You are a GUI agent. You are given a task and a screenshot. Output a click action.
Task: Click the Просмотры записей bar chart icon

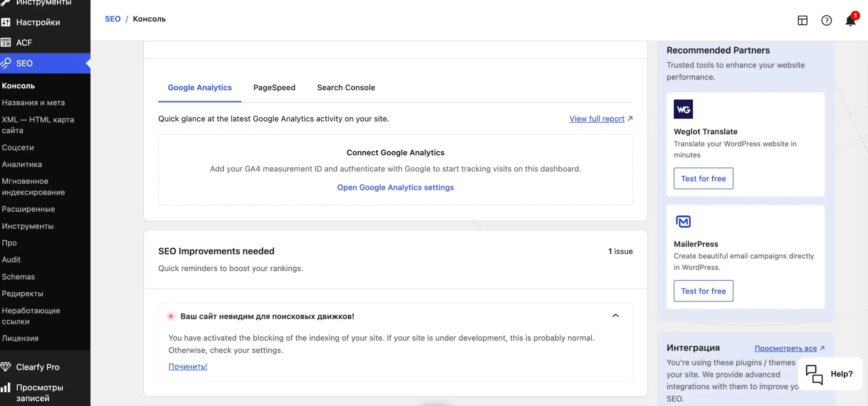[6, 387]
